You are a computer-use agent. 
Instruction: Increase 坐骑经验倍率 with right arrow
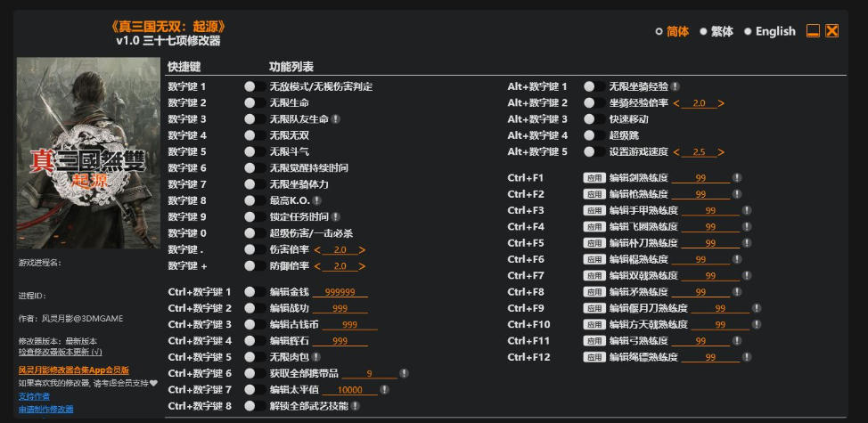coord(721,102)
